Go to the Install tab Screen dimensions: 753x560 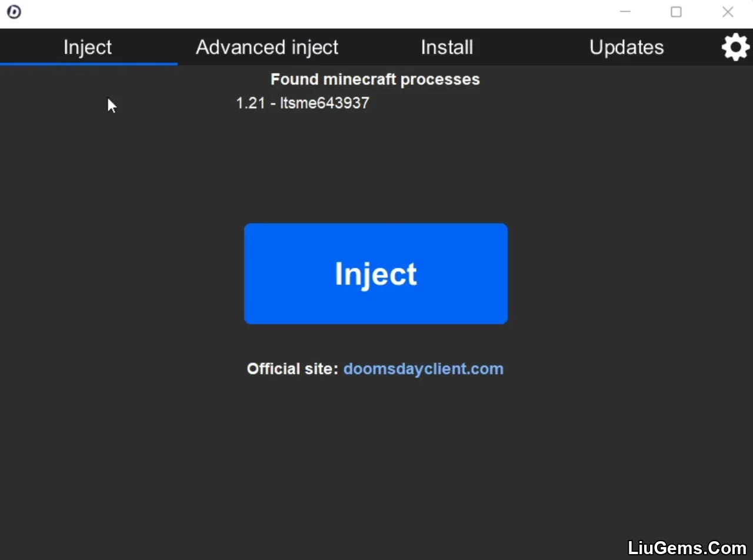[x=447, y=47]
